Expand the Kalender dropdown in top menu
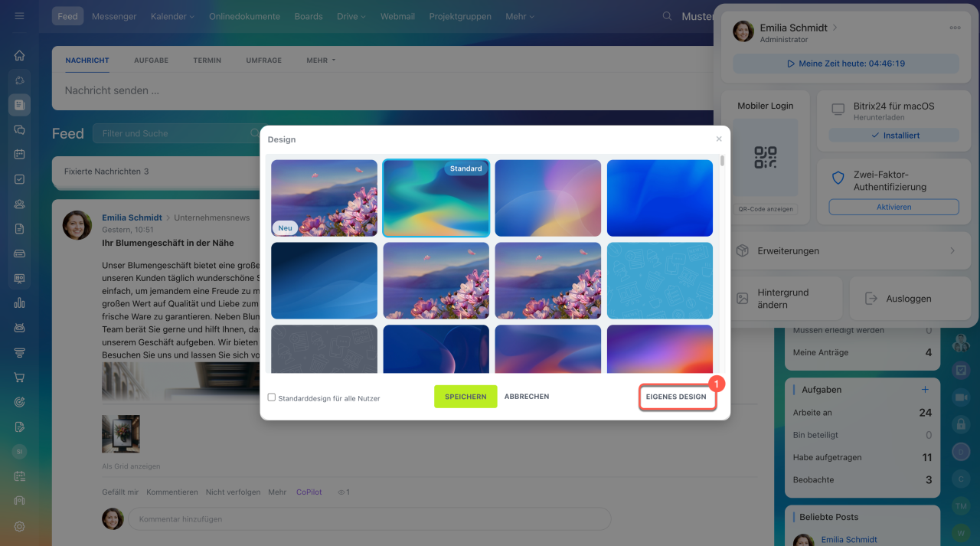The height and width of the screenshot is (546, 980). (x=172, y=16)
